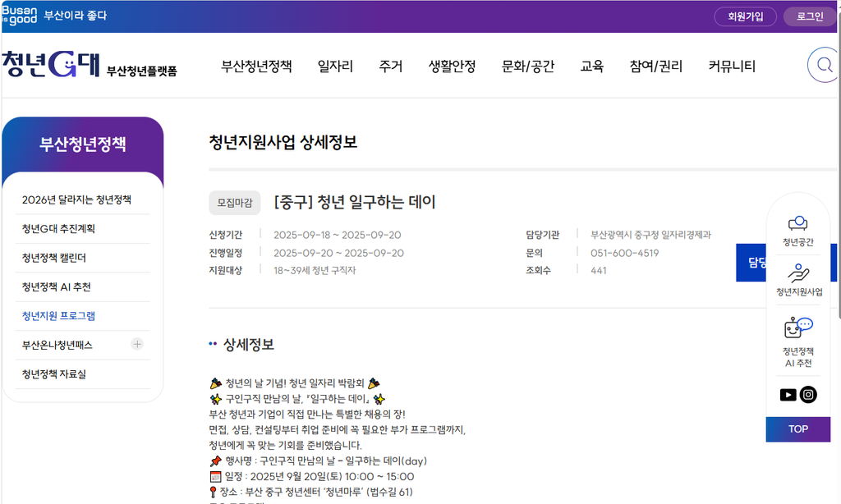Click the 회원가입 button
Viewport: 841px width, 504px height.
746,16
